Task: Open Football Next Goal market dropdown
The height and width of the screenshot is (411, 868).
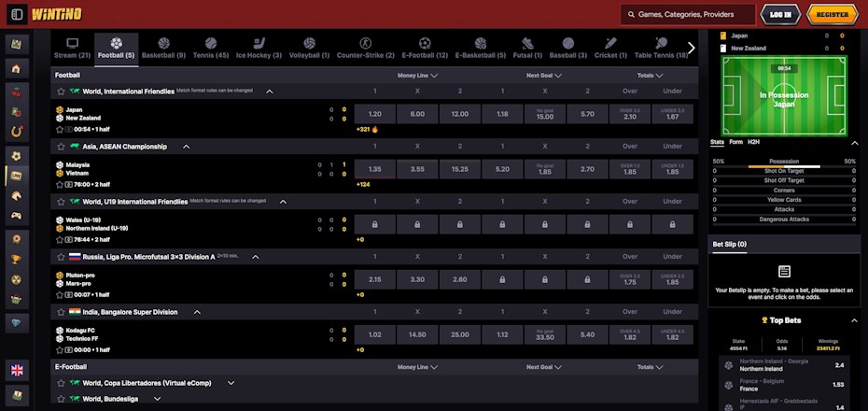Action: [x=544, y=76]
